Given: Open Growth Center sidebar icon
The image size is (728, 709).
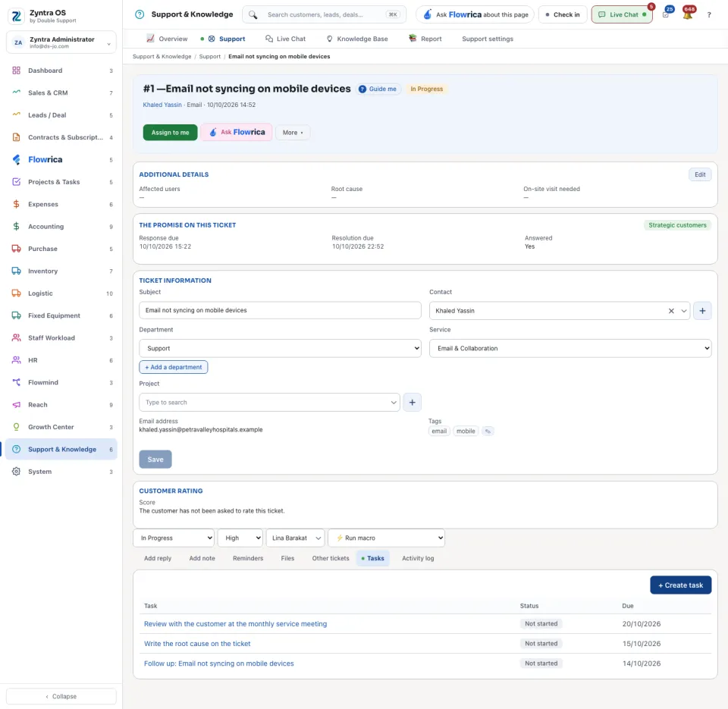Looking at the screenshot, I should pos(16,427).
